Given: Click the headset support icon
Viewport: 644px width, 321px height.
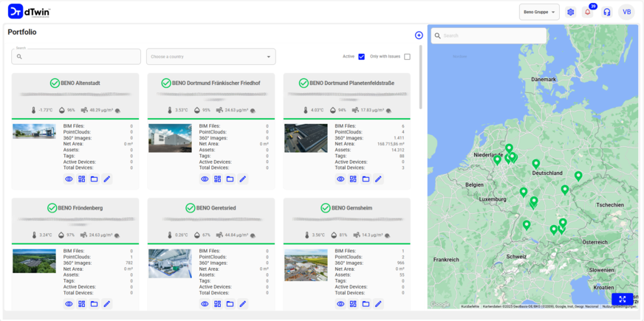Looking at the screenshot, I should tap(606, 12).
